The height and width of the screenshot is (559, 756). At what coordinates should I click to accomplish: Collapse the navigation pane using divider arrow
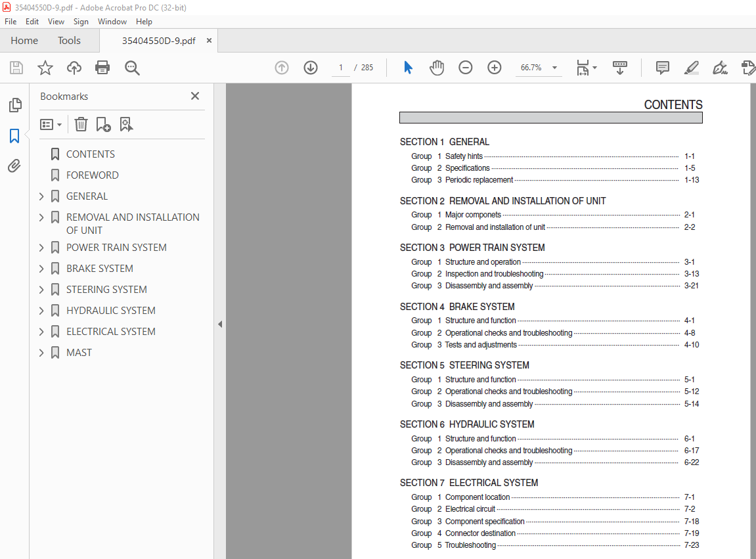pyautogui.click(x=220, y=324)
